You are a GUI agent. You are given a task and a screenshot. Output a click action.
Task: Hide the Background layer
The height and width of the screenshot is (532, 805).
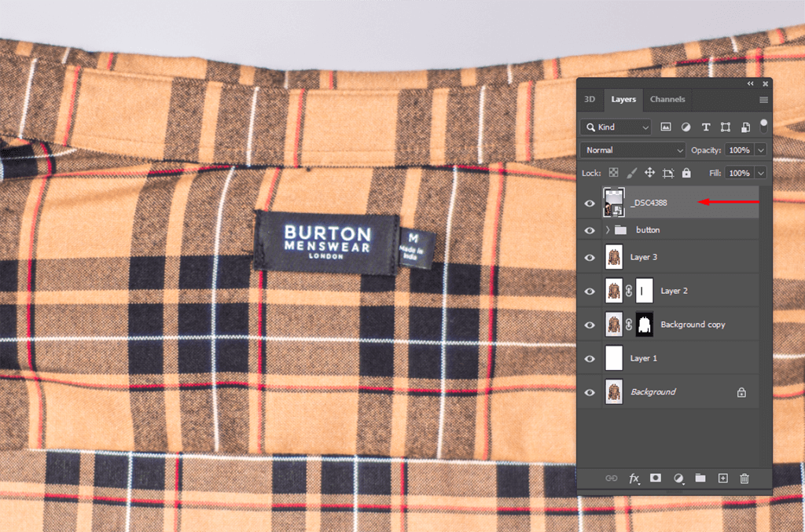(x=590, y=392)
